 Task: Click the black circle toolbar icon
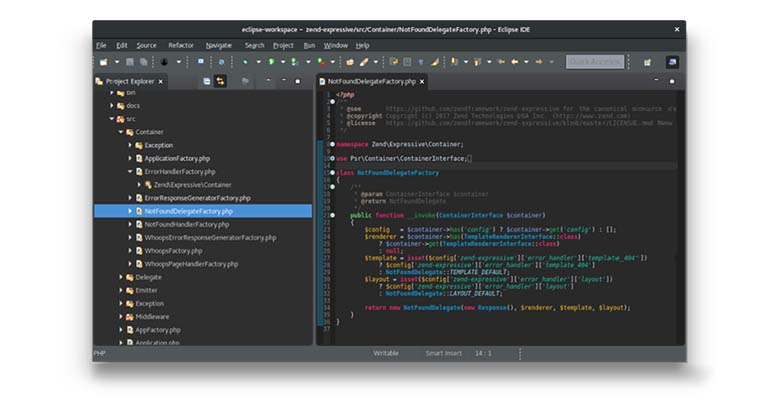[164, 62]
